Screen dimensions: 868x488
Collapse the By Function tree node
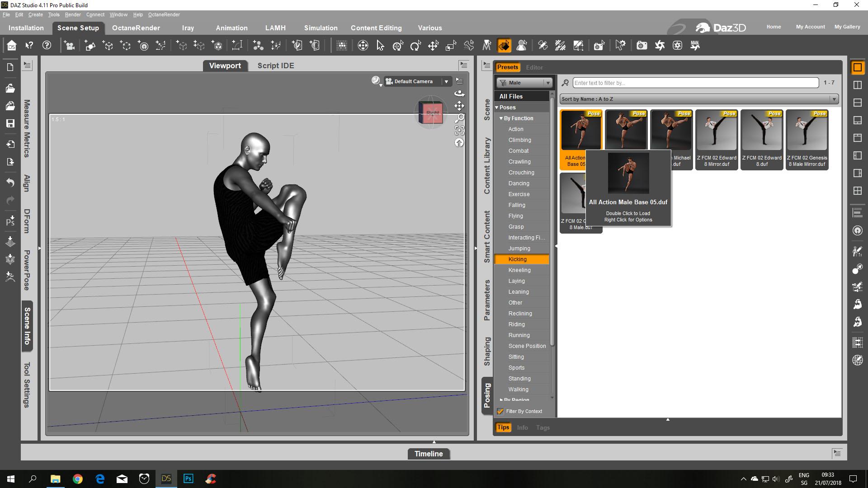501,118
